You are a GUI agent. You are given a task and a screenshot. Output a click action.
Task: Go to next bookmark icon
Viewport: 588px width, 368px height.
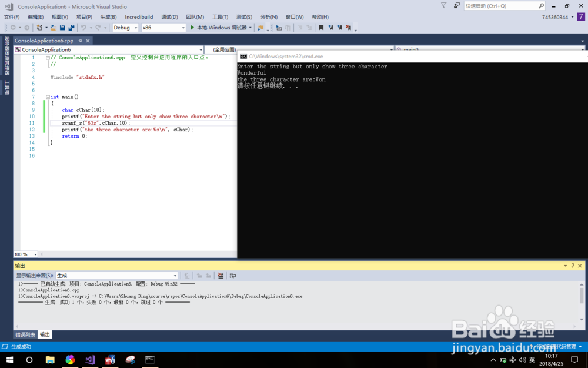(x=339, y=28)
